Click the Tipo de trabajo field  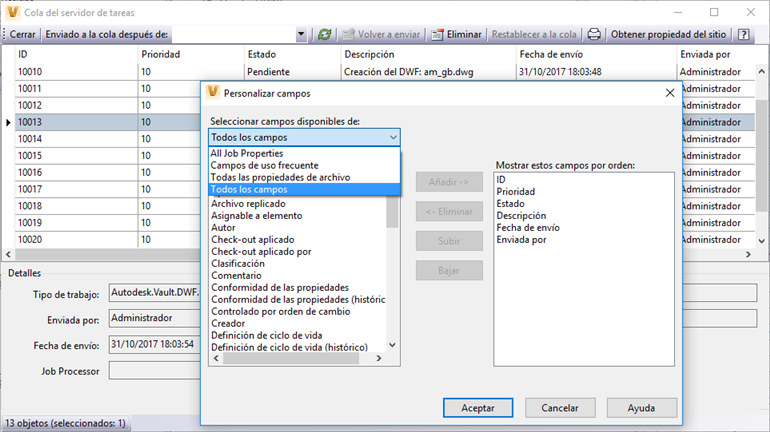click(x=155, y=293)
